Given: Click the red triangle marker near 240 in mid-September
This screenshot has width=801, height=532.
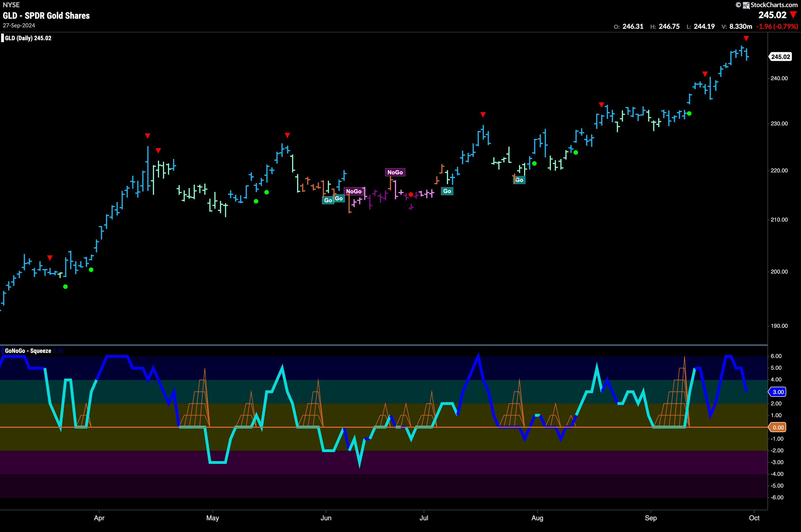Looking at the screenshot, I should pos(705,74).
